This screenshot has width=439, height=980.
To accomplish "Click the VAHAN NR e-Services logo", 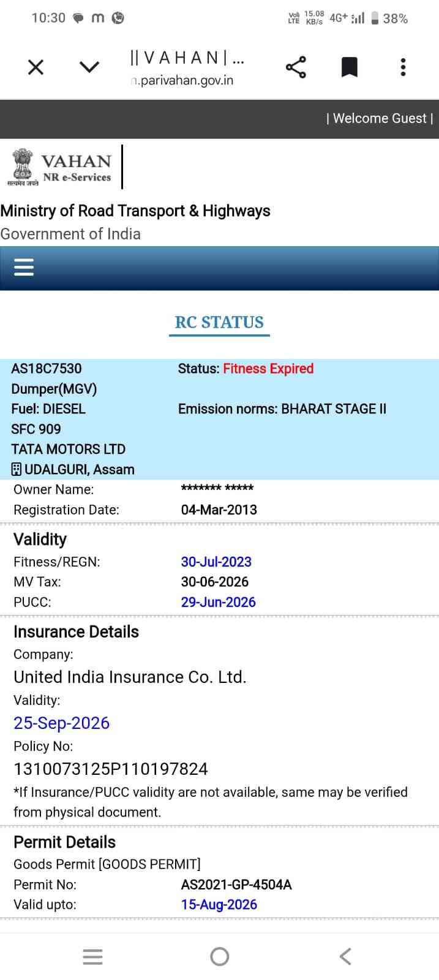I will click(x=61, y=167).
